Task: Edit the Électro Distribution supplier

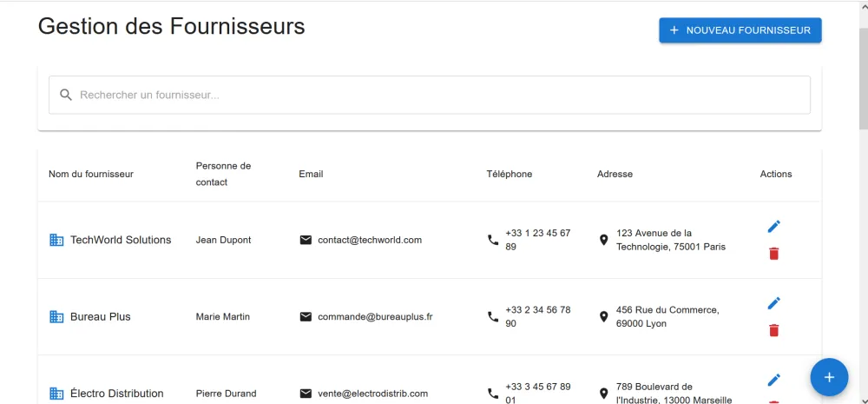Action: (x=774, y=380)
